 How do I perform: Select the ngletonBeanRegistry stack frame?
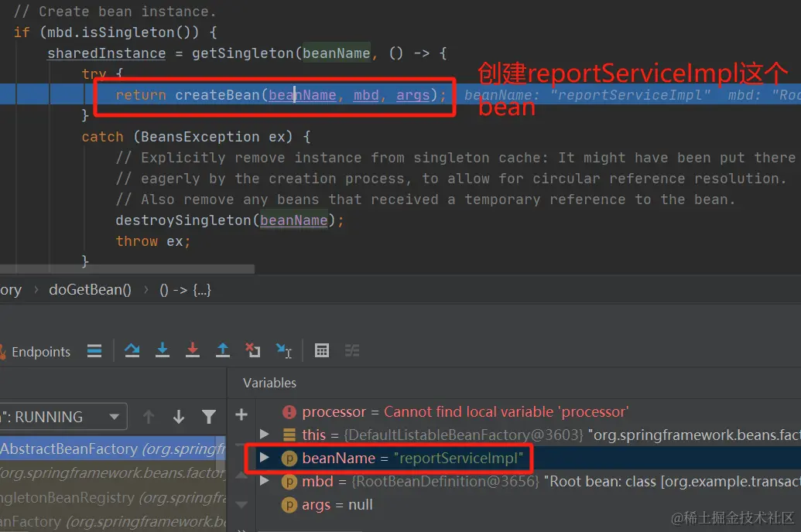(x=112, y=497)
